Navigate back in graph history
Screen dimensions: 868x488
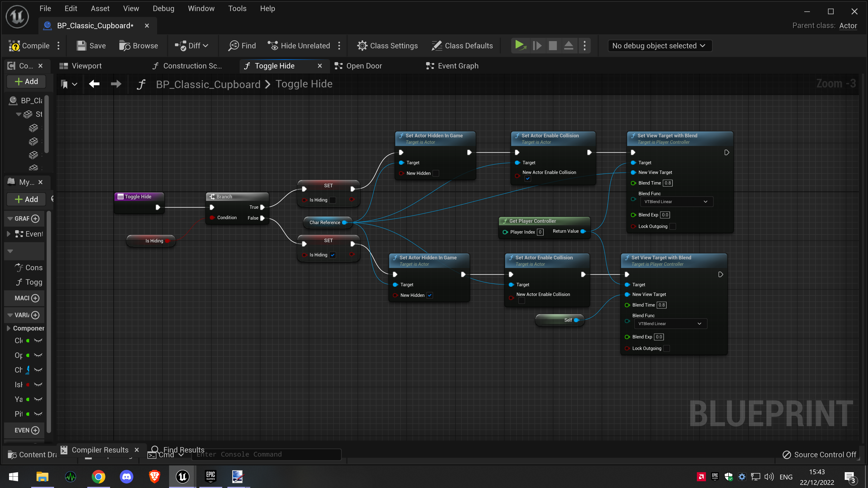point(94,84)
